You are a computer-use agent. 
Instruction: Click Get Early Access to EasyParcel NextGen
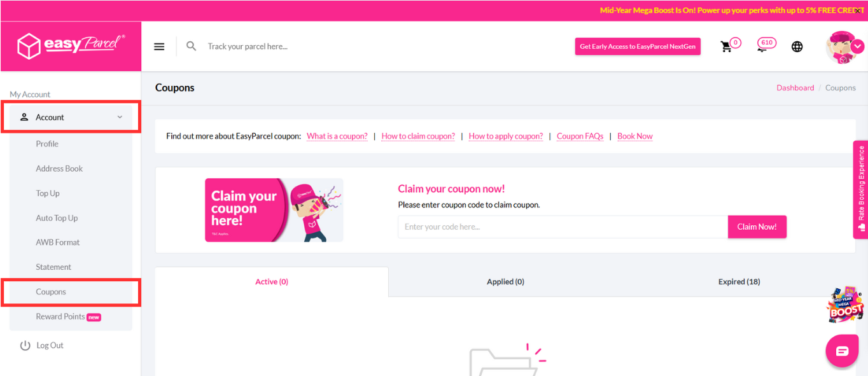(x=638, y=46)
